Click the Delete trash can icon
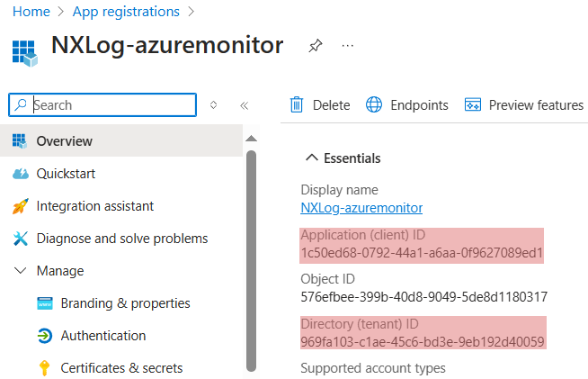Screen dimensions: 588x379 [297, 105]
